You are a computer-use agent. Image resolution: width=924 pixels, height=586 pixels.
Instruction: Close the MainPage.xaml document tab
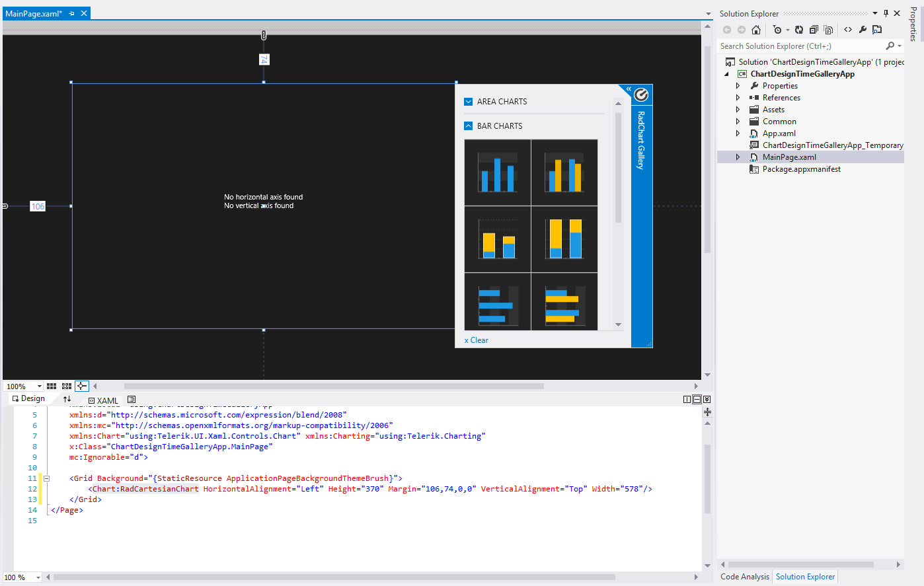click(x=84, y=13)
